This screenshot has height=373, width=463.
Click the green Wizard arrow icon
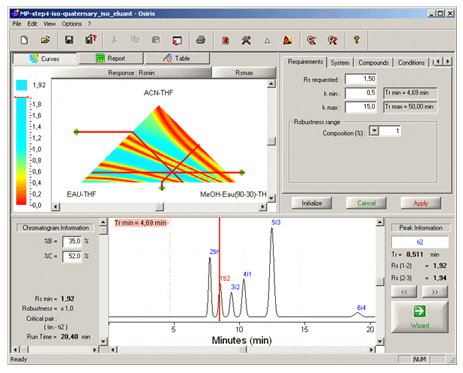[x=419, y=311]
